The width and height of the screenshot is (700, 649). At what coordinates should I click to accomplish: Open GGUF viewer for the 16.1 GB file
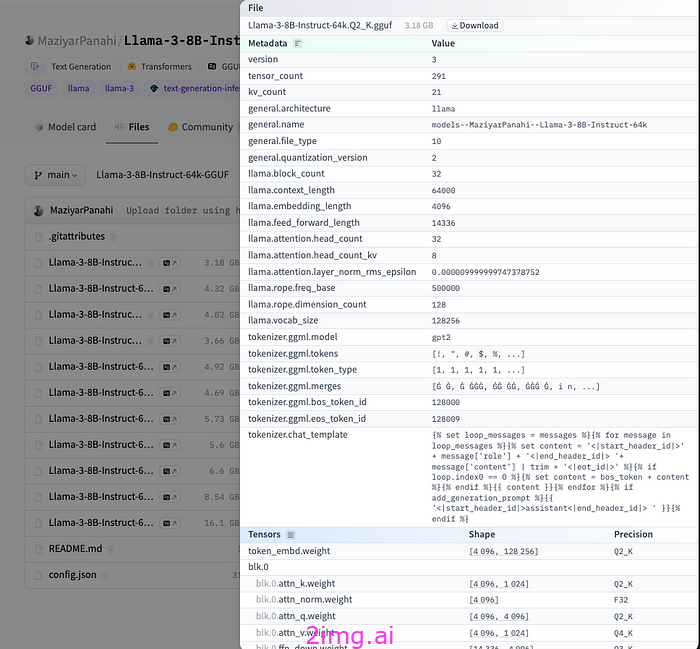pyautogui.click(x=170, y=523)
